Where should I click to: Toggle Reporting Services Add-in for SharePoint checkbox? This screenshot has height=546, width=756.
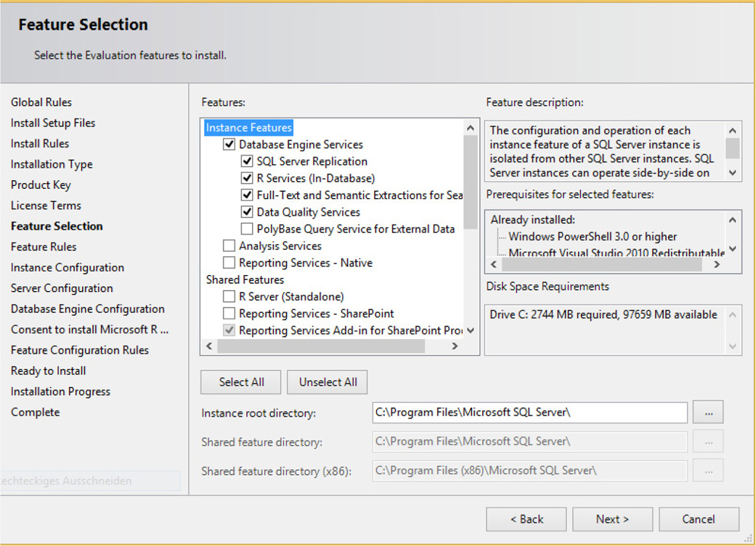[229, 330]
